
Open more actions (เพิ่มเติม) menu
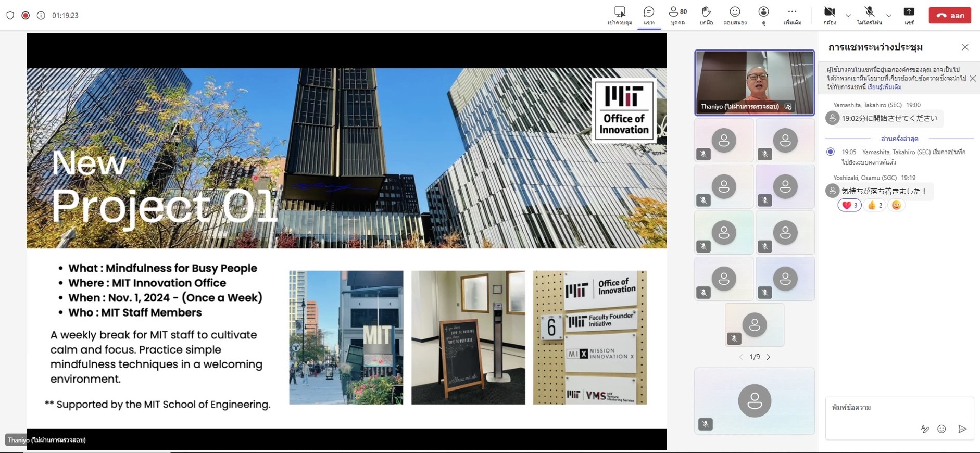coord(792,15)
